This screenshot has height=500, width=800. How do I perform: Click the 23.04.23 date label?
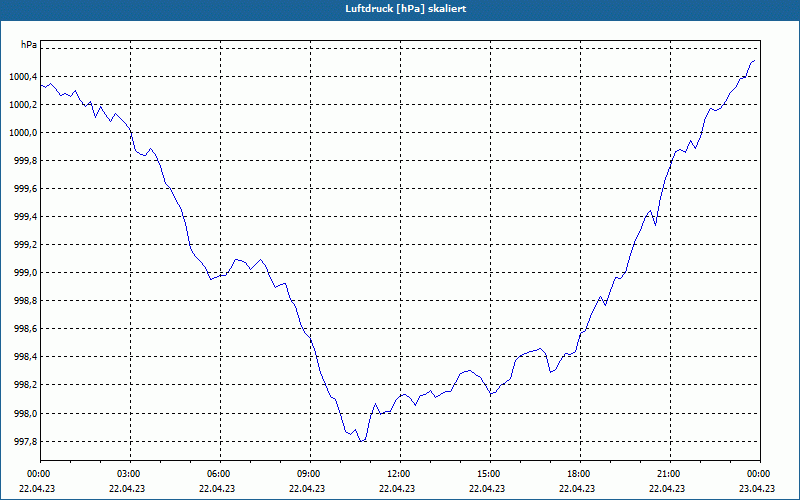(757, 488)
